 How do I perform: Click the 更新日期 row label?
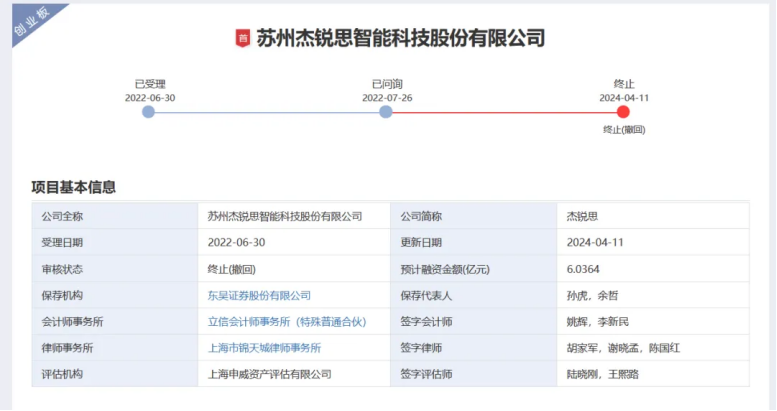[x=421, y=242]
